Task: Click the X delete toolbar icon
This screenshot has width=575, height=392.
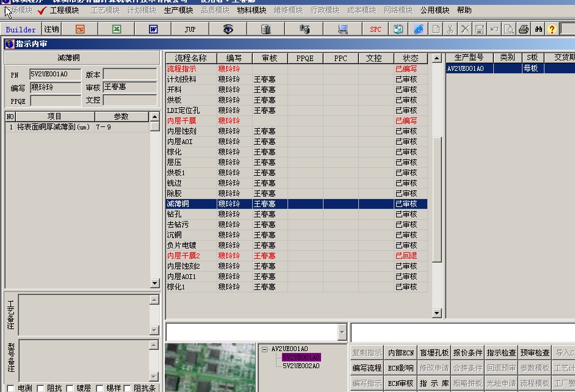Action: tap(465, 29)
